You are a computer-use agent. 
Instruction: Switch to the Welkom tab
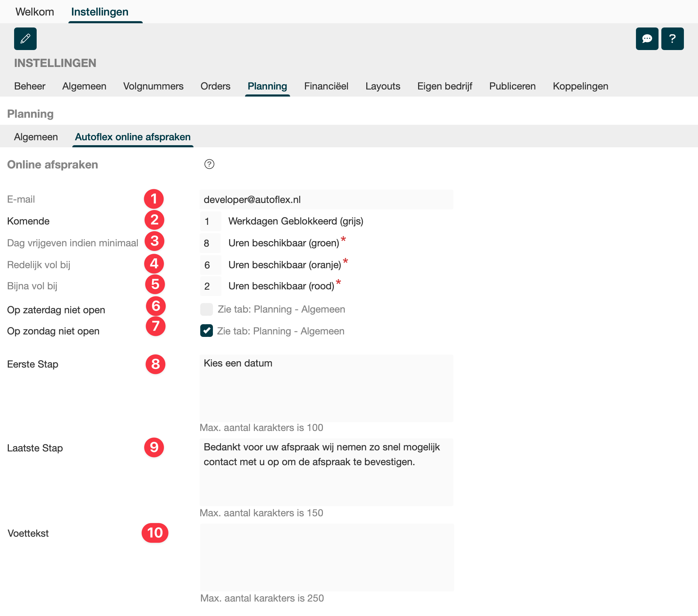coord(35,12)
